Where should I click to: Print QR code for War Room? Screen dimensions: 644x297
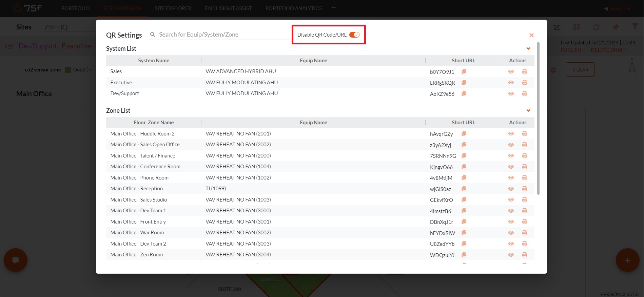[525, 233]
